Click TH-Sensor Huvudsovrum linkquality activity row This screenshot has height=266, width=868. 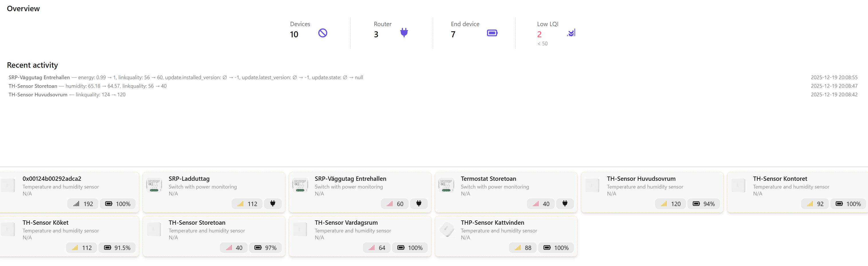pyautogui.click(x=67, y=94)
